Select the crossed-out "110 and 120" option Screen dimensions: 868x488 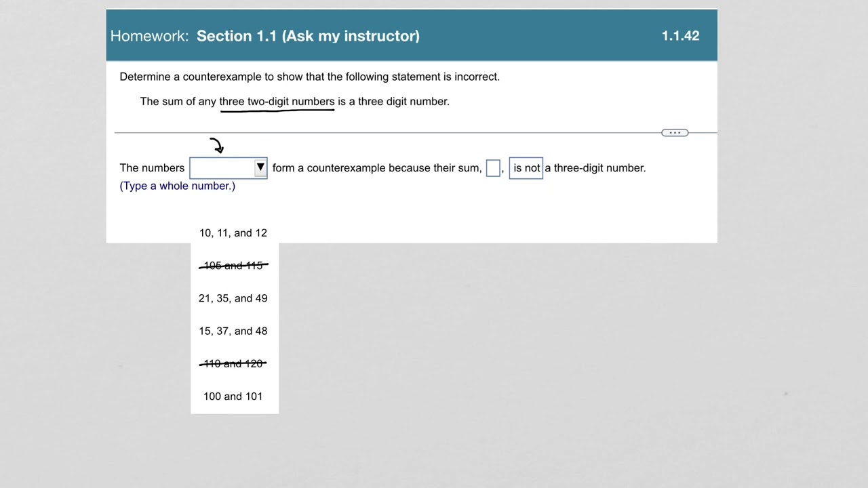coord(233,363)
